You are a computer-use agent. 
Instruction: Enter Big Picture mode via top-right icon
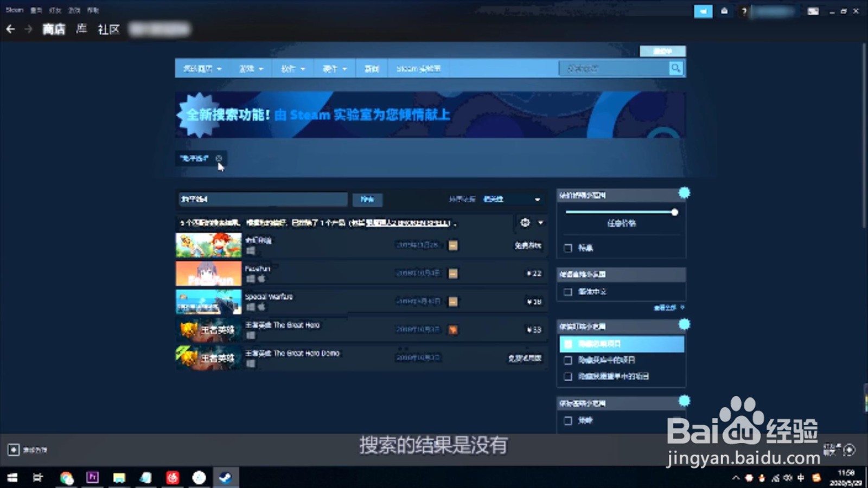tap(813, 11)
